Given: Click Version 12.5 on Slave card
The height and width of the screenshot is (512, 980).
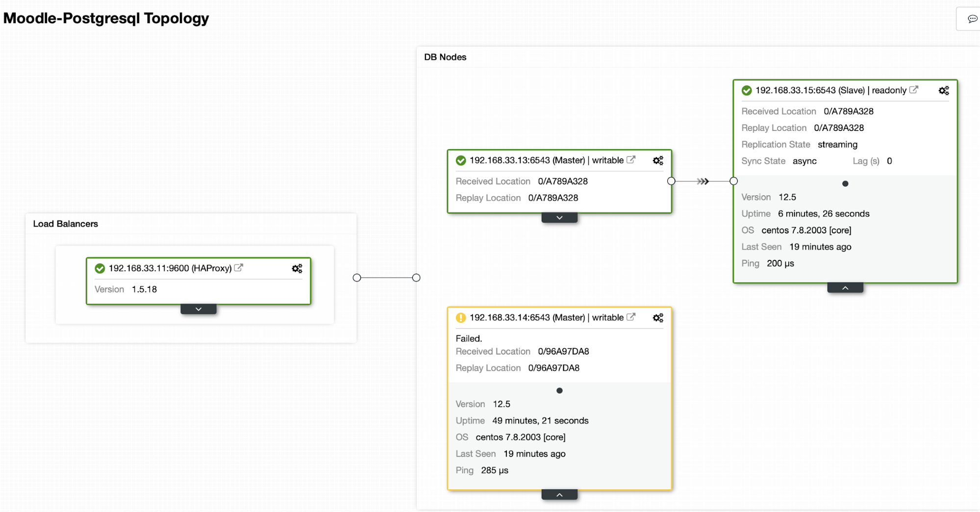Looking at the screenshot, I should point(787,197).
